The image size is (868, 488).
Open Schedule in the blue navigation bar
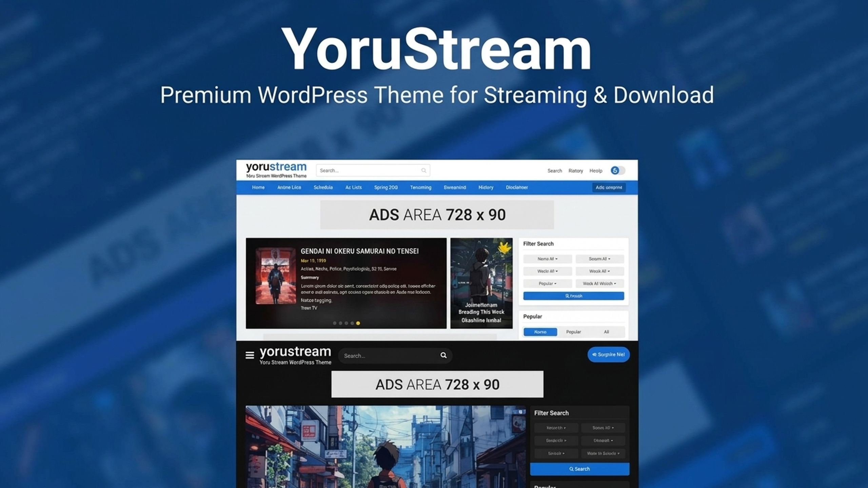(323, 187)
